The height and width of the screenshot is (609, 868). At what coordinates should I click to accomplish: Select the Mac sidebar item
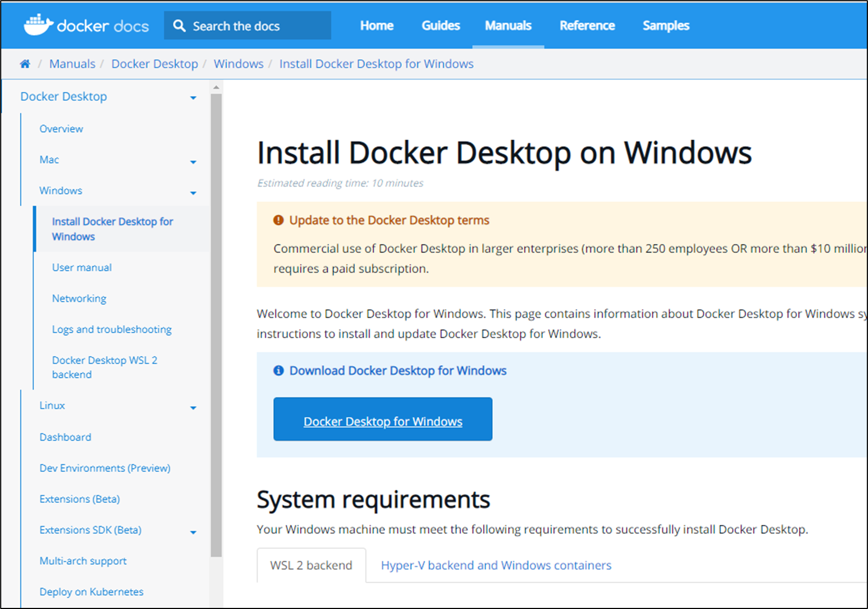pyautogui.click(x=49, y=160)
